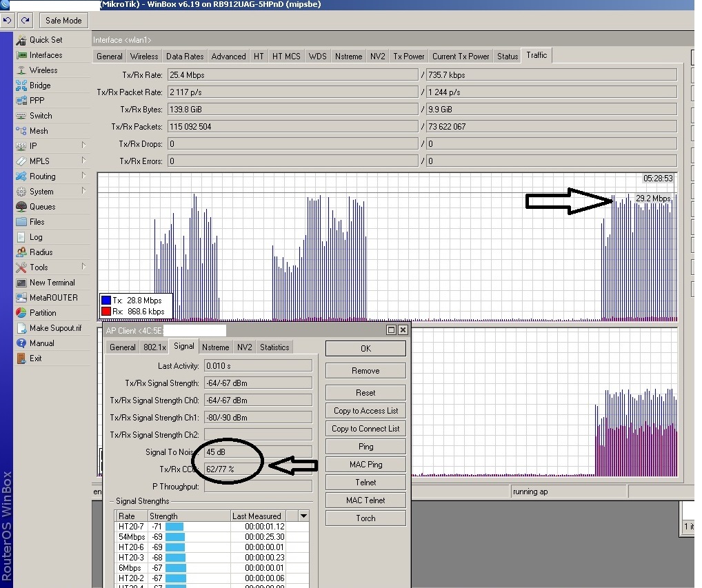Open the Tx Power tab
Screen dimensions: 702x588
point(408,57)
